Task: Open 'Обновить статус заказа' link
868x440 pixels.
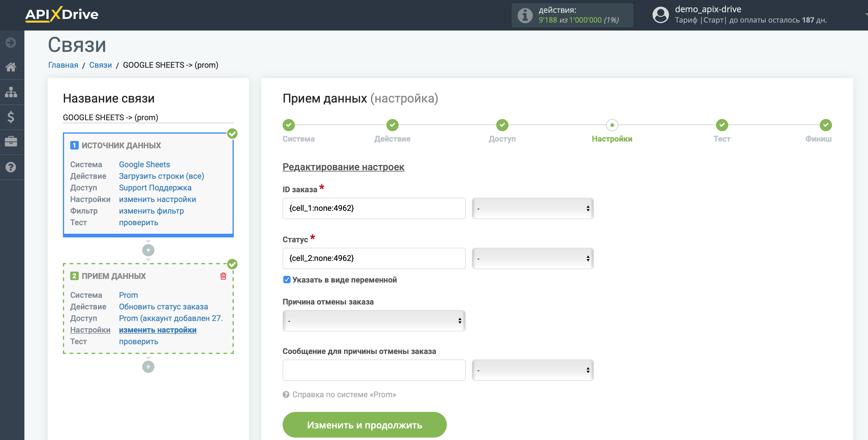Action: click(x=163, y=307)
